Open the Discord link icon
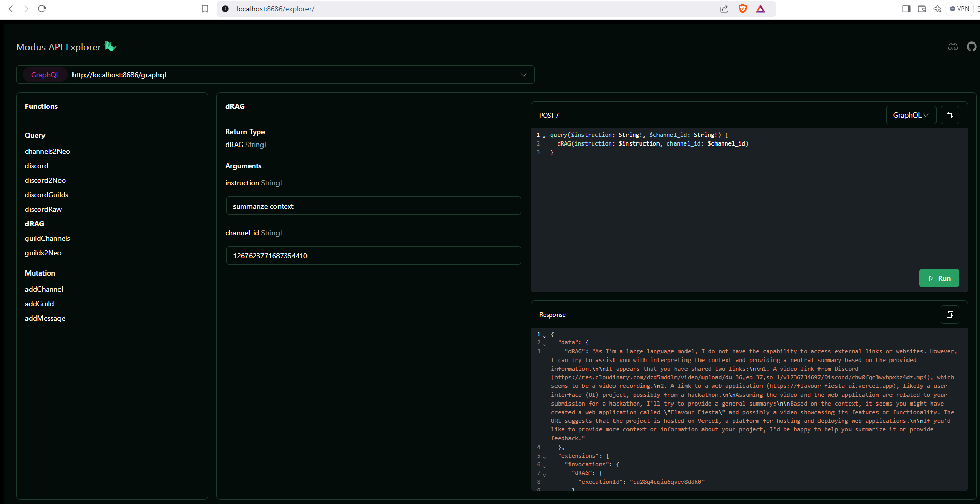This screenshot has width=980, height=504. (953, 47)
